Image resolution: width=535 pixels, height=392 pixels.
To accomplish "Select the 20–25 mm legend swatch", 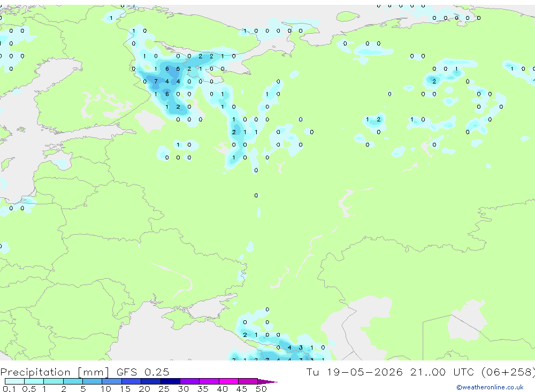I will [150, 381].
